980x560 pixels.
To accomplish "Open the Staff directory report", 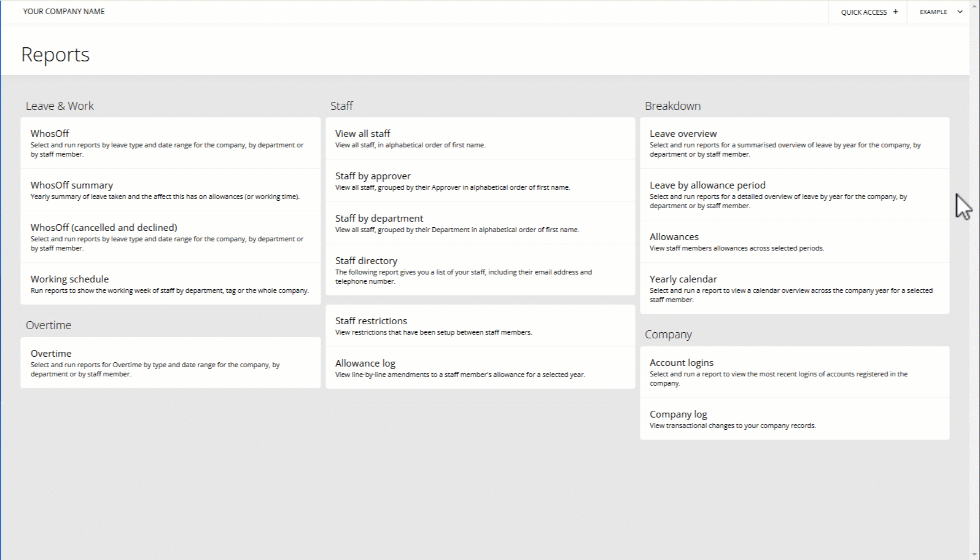I will 480,270.
